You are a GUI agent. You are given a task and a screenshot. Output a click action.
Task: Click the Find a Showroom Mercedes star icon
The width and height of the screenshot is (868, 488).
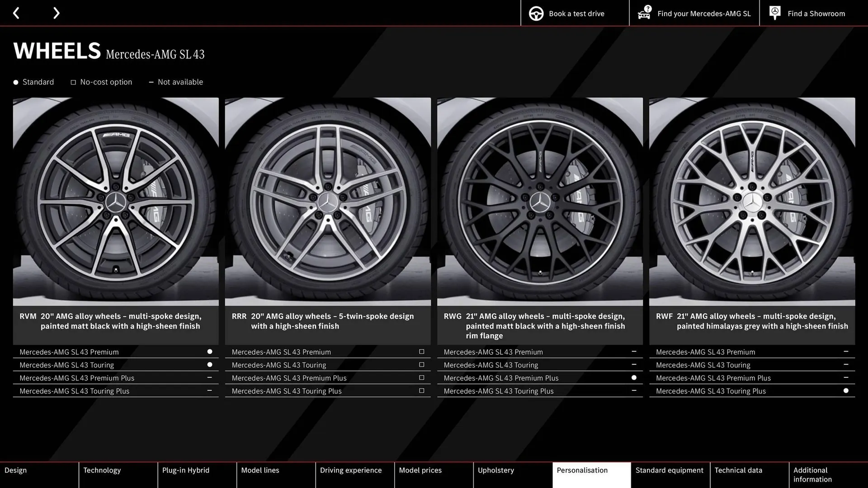point(775,13)
